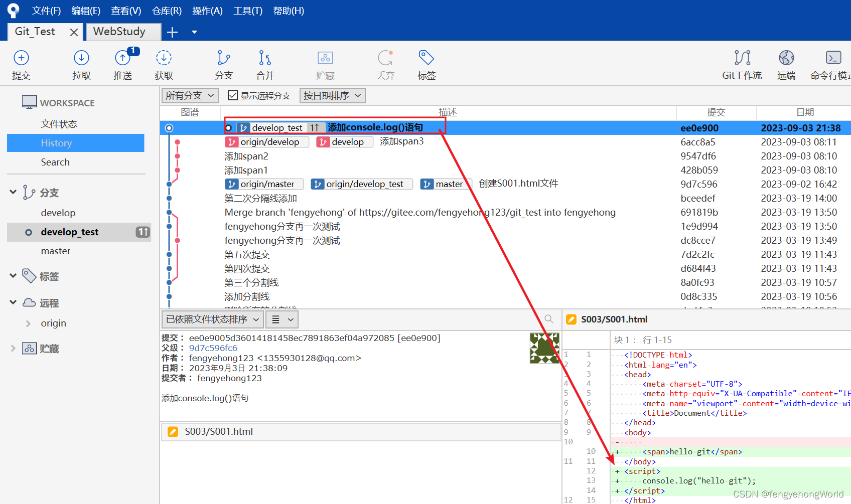
Task: Expand the origin remote node
Action: [28, 323]
